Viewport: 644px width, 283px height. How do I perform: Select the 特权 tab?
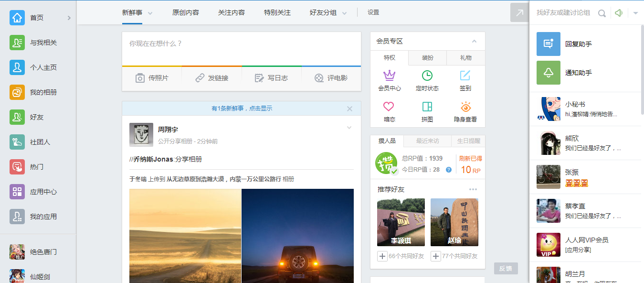(390, 58)
